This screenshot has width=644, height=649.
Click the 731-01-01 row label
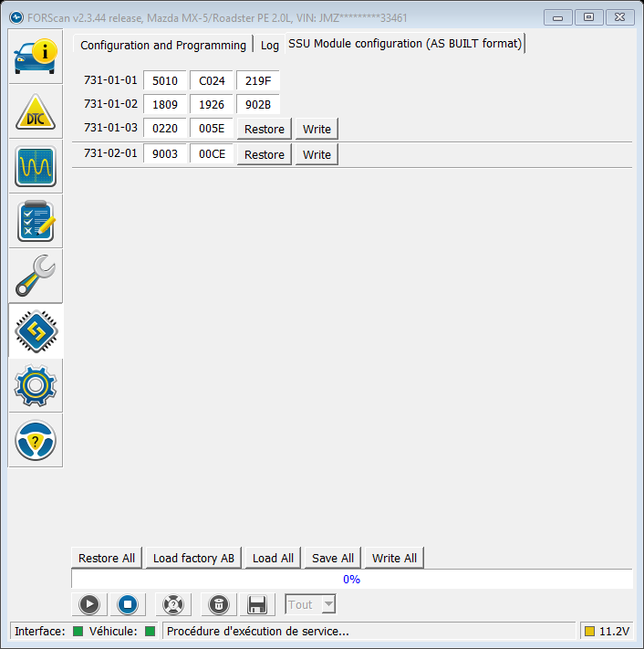click(x=110, y=80)
